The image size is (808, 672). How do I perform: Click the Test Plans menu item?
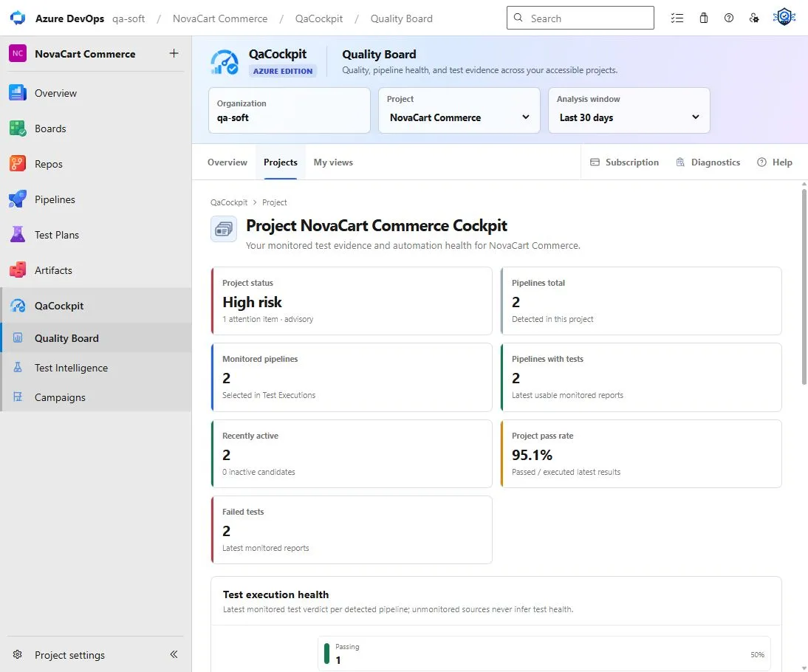point(96,235)
